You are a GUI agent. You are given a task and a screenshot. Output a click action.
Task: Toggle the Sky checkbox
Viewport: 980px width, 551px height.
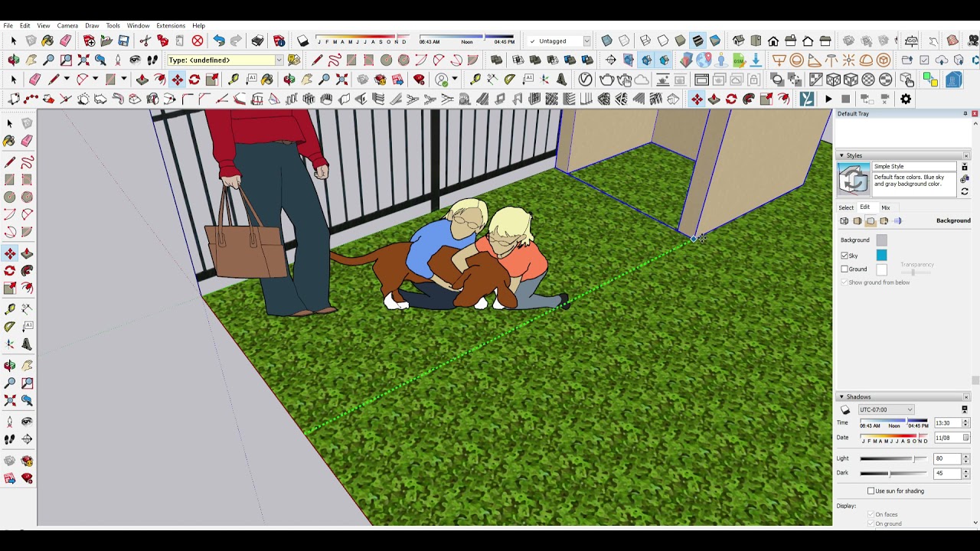[x=844, y=256]
